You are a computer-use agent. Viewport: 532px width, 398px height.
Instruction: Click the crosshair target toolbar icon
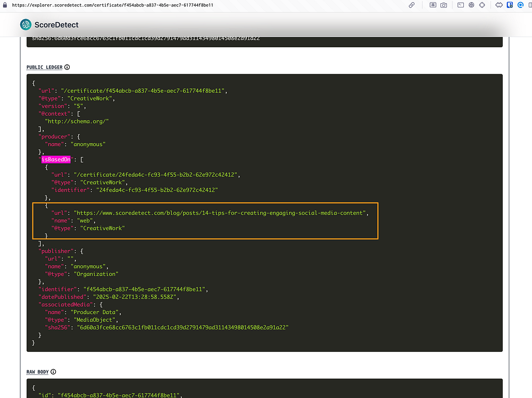[482, 5]
